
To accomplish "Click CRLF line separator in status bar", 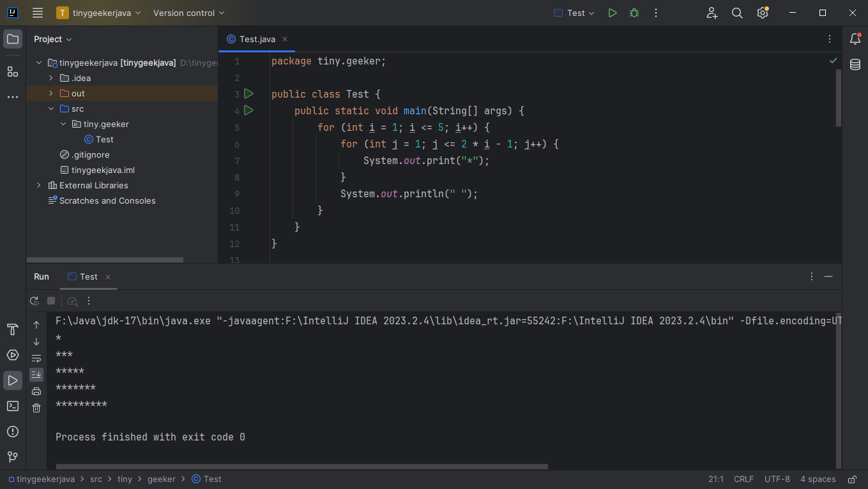I will [744, 479].
